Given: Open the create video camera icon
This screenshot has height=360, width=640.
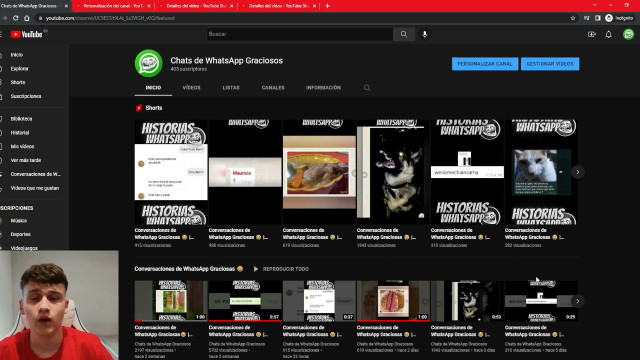Looking at the screenshot, I should click(x=591, y=34).
